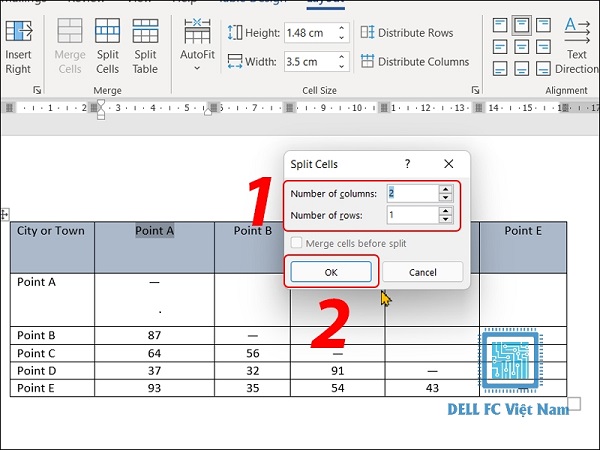Decrease Number of rows with down arrow
This screenshot has width=600, height=450.
tap(445, 219)
